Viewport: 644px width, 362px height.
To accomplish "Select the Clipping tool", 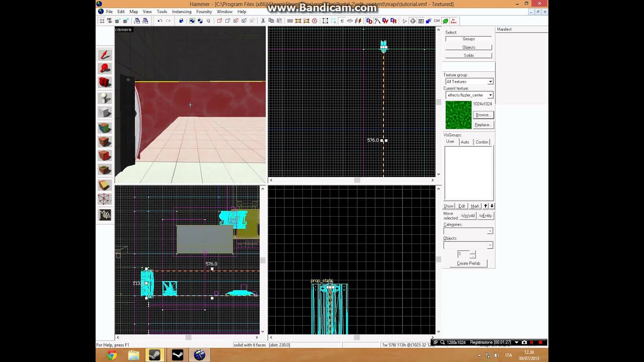I will tap(105, 186).
